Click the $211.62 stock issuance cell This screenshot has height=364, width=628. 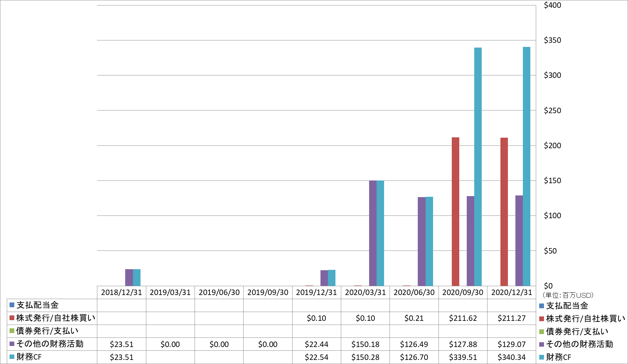coord(463,318)
